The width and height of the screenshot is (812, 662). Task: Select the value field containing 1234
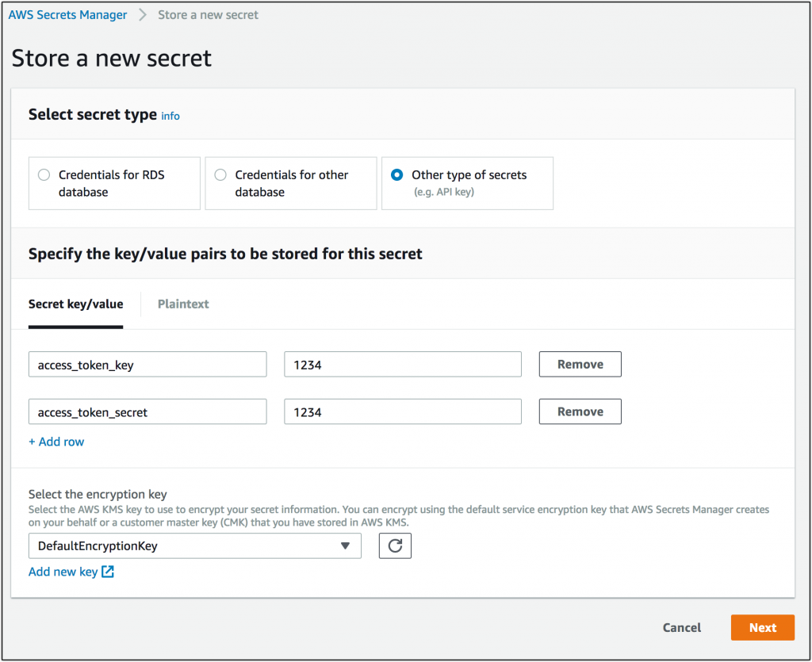(x=402, y=364)
